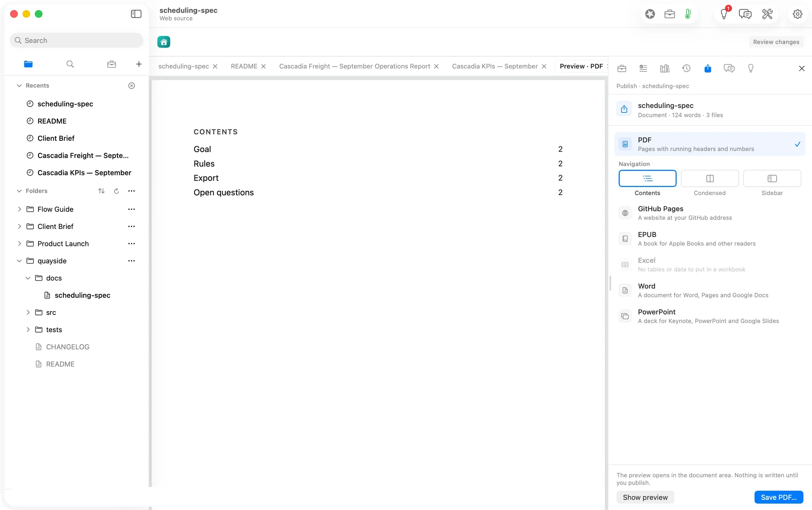Toggle the sidebar layout icon
The image size is (812, 510).
[x=136, y=14]
